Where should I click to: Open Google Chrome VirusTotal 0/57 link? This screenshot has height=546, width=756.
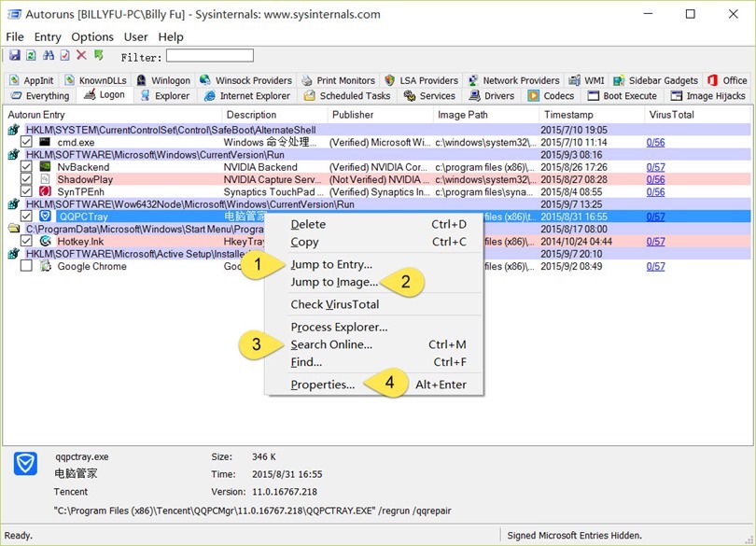pyautogui.click(x=655, y=266)
